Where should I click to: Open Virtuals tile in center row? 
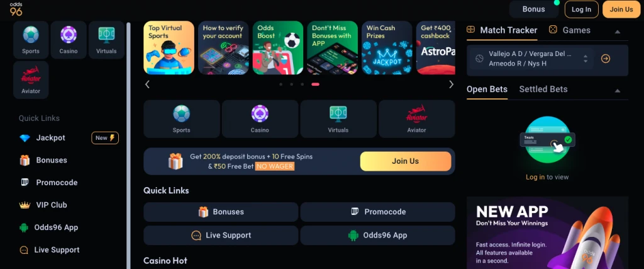click(338, 119)
